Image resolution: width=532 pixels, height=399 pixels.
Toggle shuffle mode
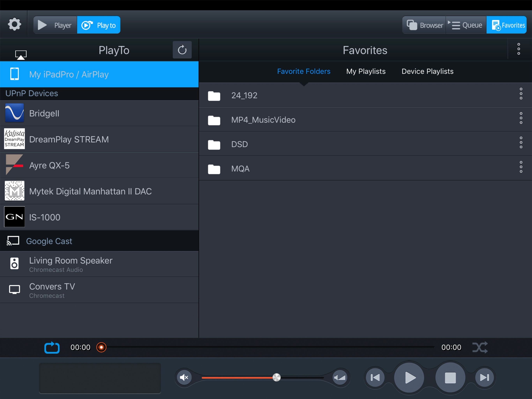click(x=480, y=348)
